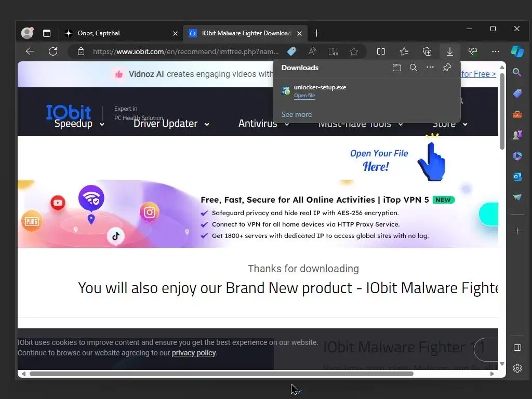Go back using the back arrow
532x399 pixels.
tap(30, 51)
